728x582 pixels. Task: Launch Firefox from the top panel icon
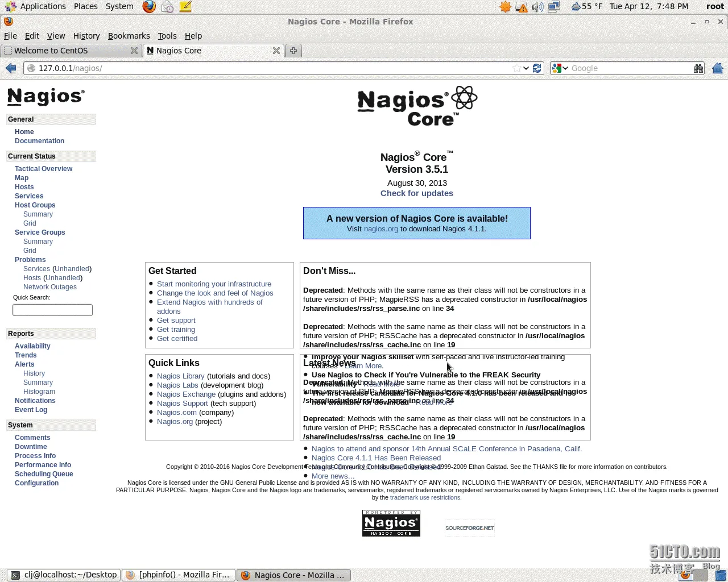pyautogui.click(x=149, y=6)
